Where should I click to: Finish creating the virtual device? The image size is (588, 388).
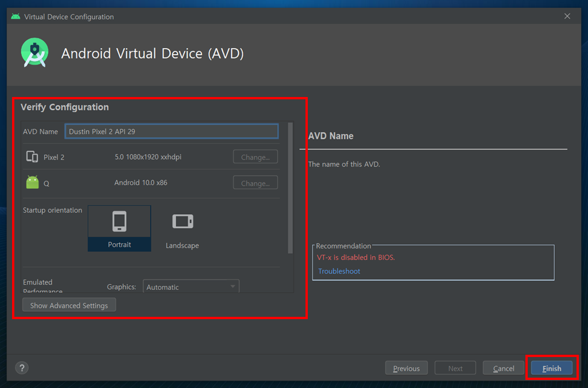click(x=552, y=368)
